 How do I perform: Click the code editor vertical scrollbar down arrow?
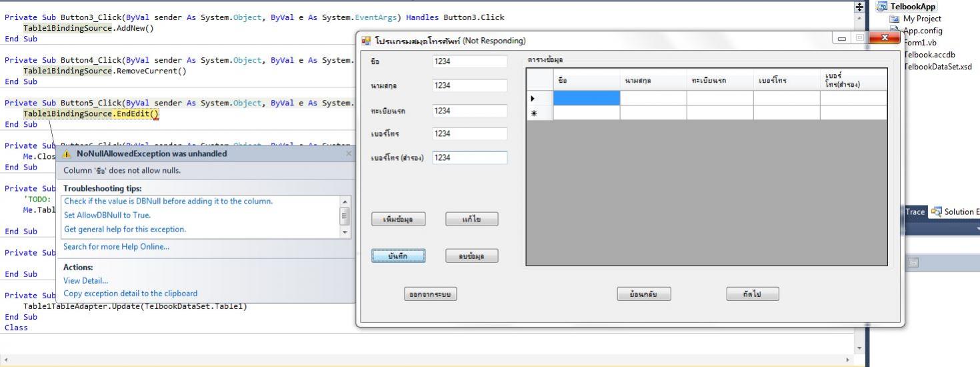pos(860,348)
